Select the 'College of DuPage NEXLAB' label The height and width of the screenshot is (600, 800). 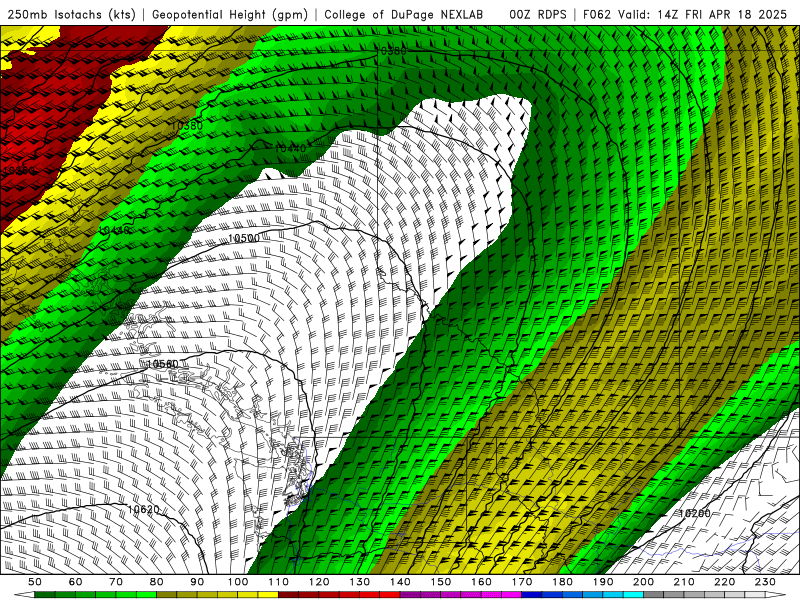(404, 15)
